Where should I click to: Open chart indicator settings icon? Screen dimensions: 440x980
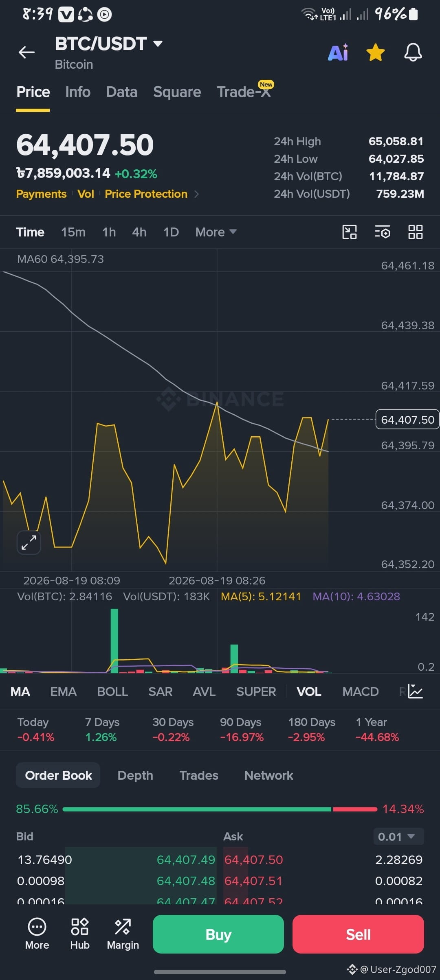tap(383, 232)
